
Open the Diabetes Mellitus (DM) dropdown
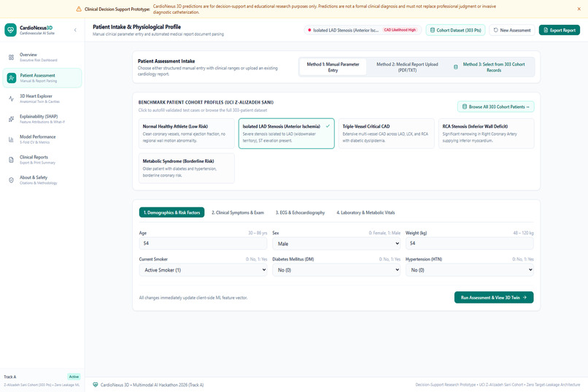tap(336, 269)
